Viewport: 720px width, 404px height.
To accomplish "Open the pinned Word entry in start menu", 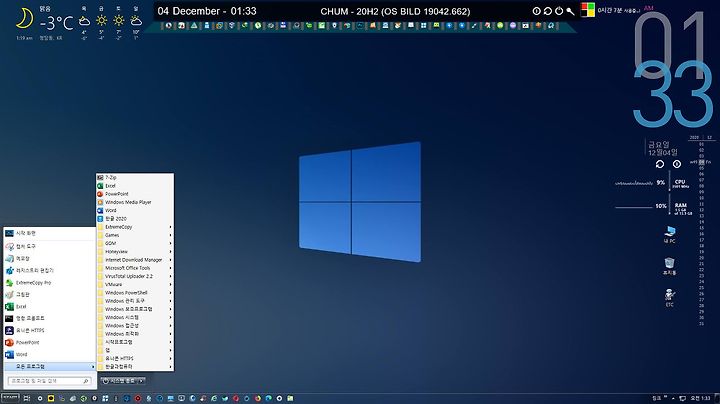I will tap(50, 354).
